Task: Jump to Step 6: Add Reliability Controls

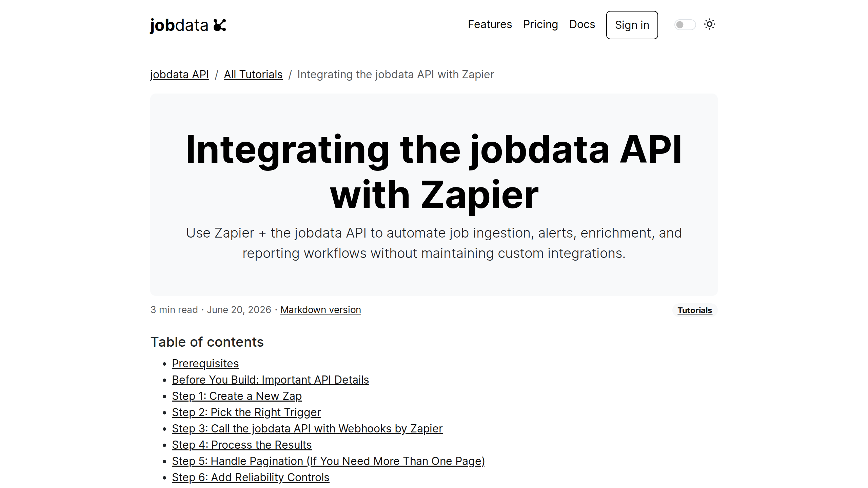Action: (x=250, y=477)
